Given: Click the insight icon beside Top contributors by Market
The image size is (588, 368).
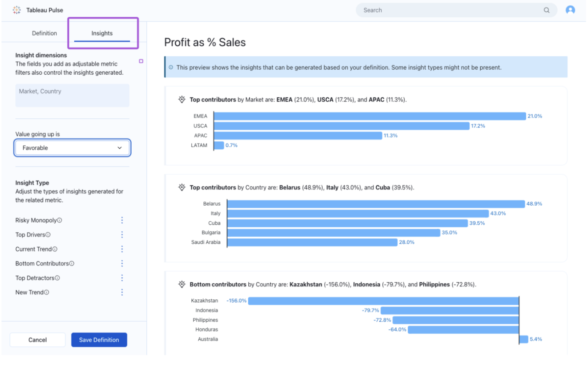Looking at the screenshot, I should 181,99.
